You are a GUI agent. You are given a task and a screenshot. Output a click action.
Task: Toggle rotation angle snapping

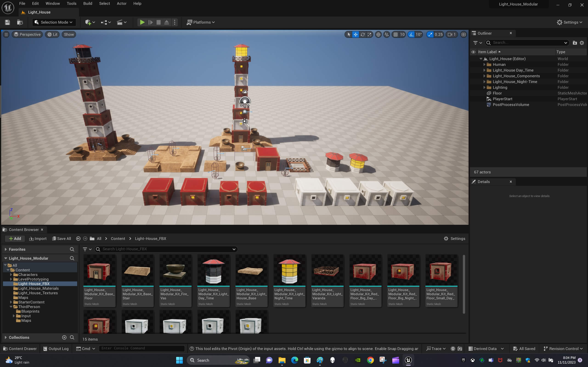tap(411, 34)
